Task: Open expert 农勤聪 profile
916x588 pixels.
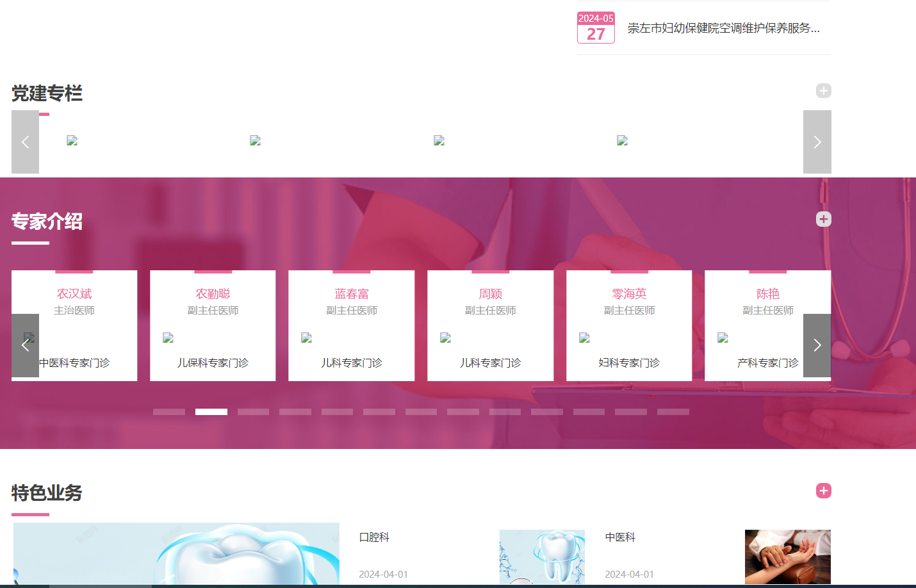Action: tap(213, 294)
